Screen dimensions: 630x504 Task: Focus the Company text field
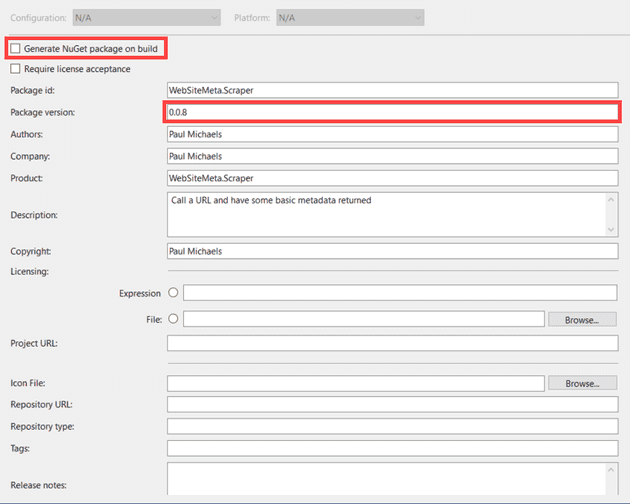click(x=393, y=156)
